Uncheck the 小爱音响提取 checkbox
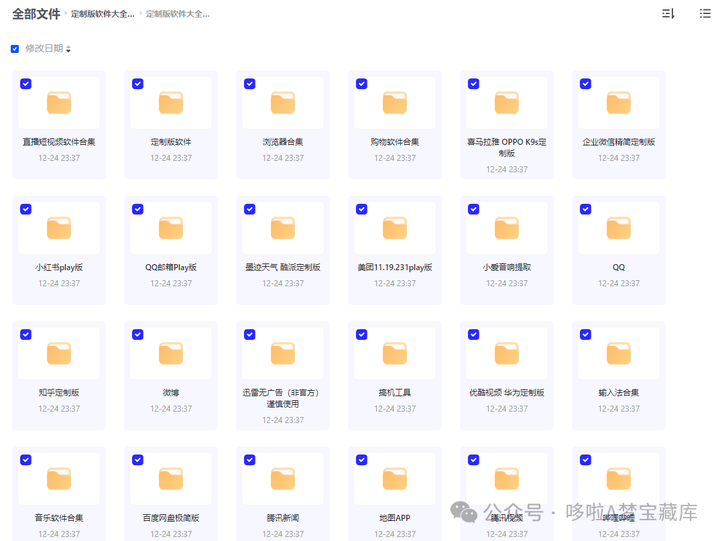 [473, 209]
